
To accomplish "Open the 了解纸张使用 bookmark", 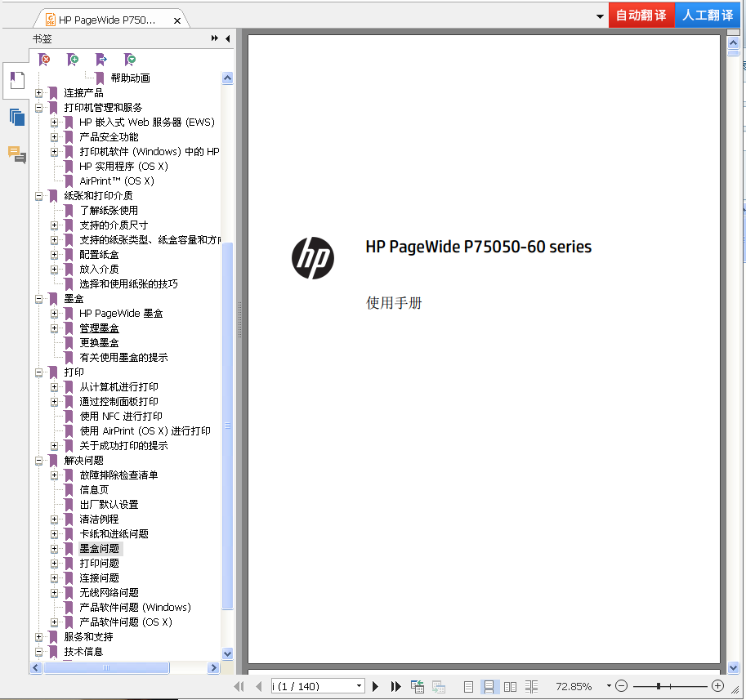I will tap(109, 210).
